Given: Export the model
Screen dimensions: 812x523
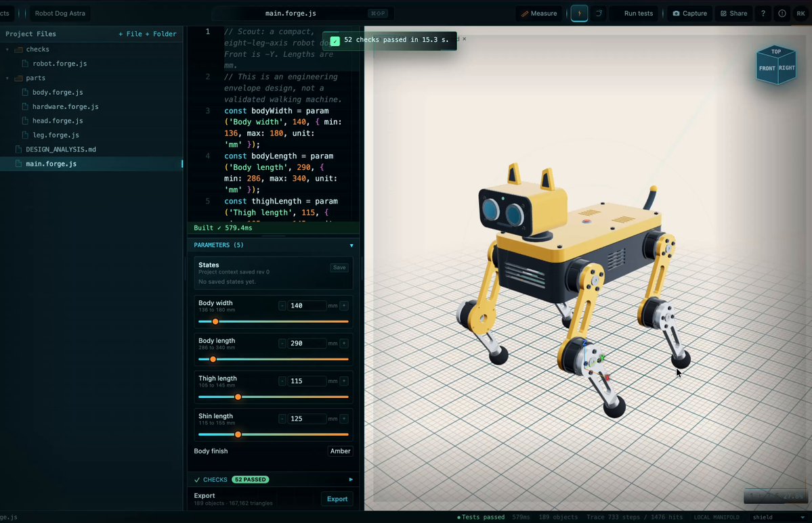Looking at the screenshot, I should 337,499.
